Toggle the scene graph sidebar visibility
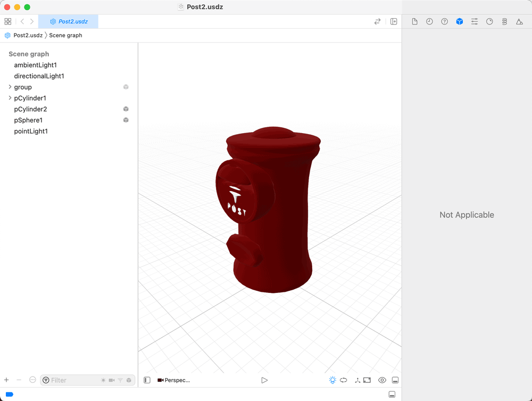Viewport: 532px width, 401px height. (147, 380)
